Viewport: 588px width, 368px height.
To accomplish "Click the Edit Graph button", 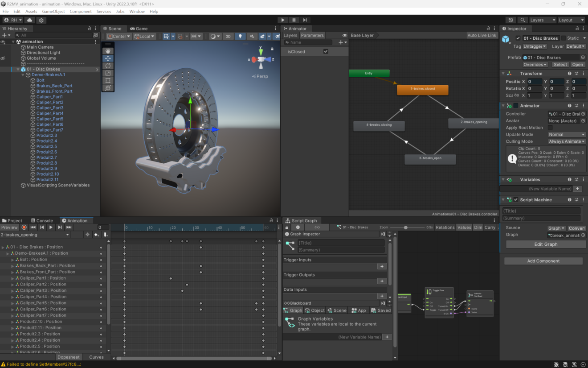I will [546, 244].
